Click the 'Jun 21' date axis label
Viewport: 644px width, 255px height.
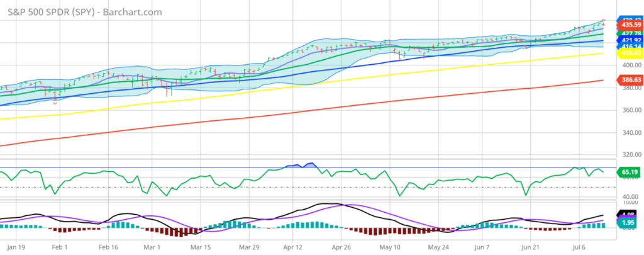pos(530,248)
